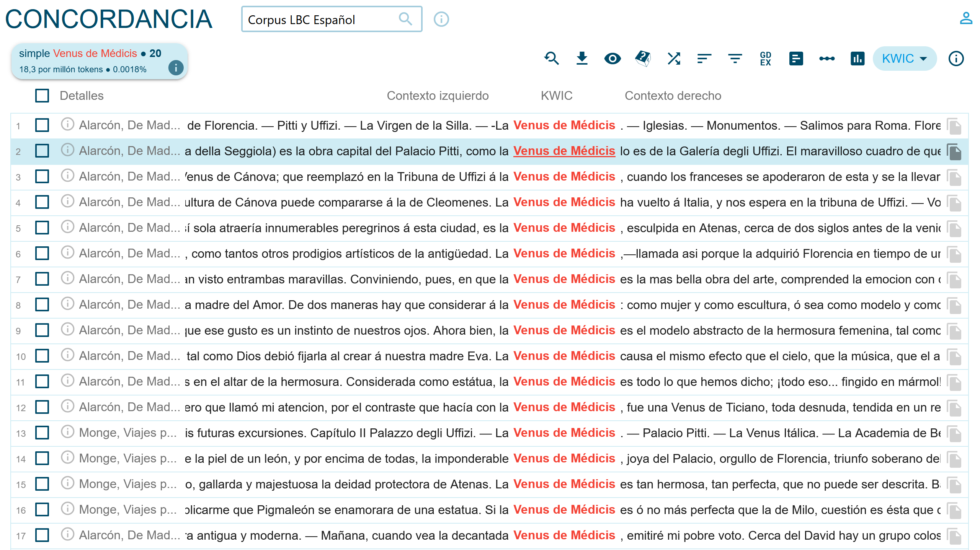Click the magnifier in corpus search box
Screen dimensions: 980x550
(405, 19)
